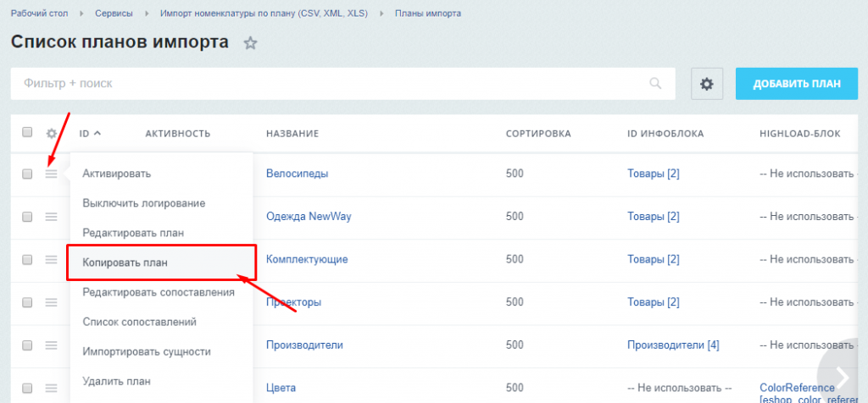The image size is (868, 403).
Task: Open Планы импорта breadcrumb
Action: 428,14
